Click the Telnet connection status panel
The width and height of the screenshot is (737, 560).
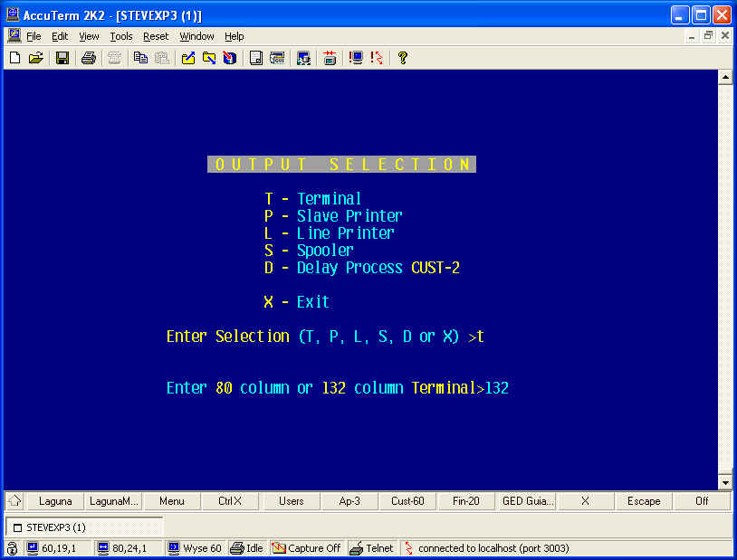click(x=371, y=548)
